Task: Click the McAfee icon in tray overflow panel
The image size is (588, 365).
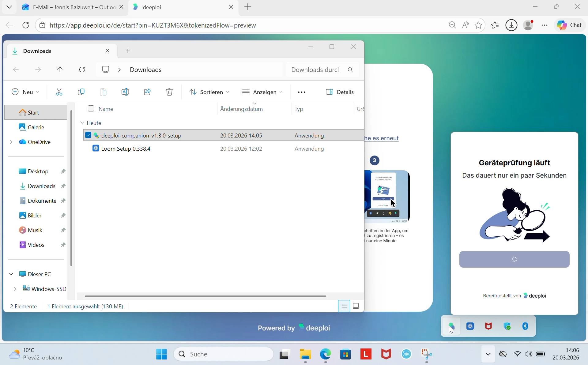Action: point(489,326)
